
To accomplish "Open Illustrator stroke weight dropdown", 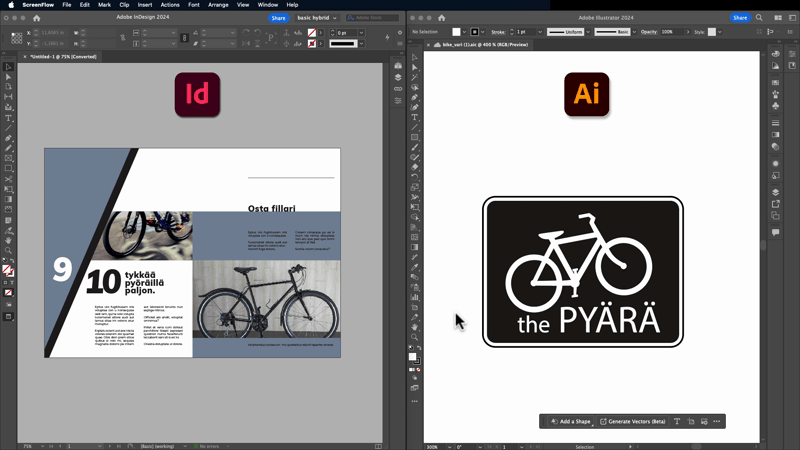I will [x=540, y=32].
